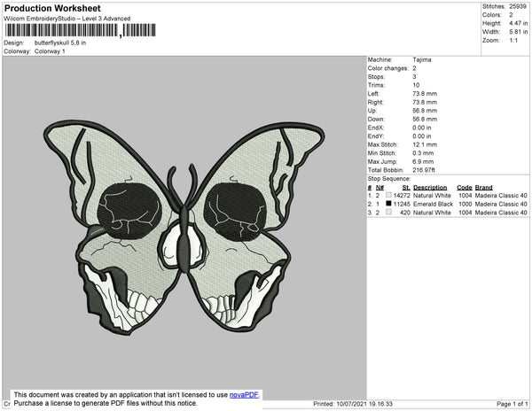This screenshot has width=532, height=411.
Task: Click the 'Left:' value '73.8 mm'
Action: click(x=425, y=94)
